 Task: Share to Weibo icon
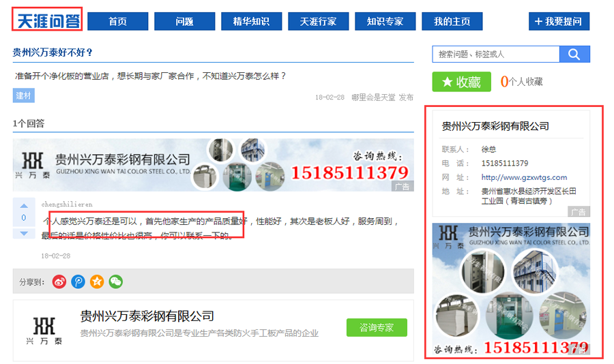59,282
